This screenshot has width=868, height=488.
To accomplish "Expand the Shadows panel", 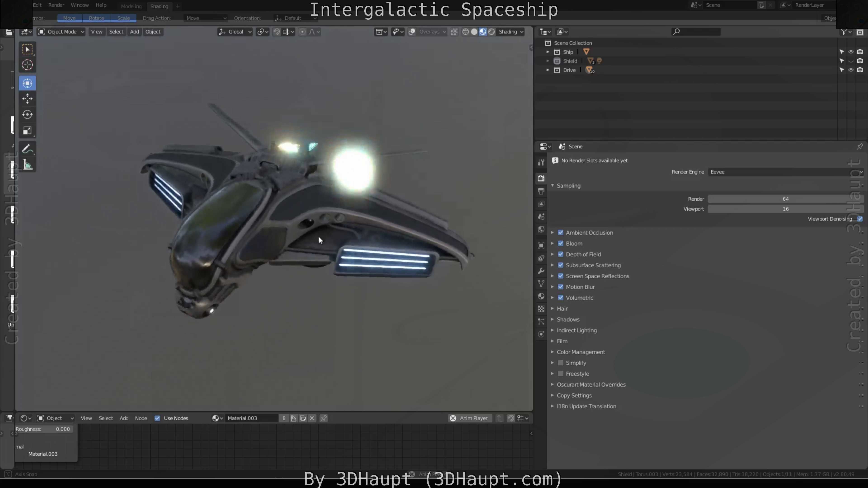I will [568, 319].
